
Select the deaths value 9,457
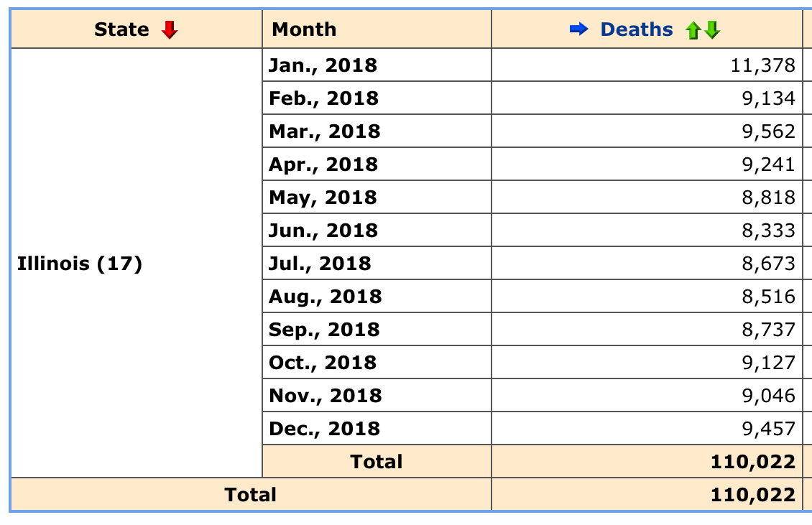tap(768, 429)
